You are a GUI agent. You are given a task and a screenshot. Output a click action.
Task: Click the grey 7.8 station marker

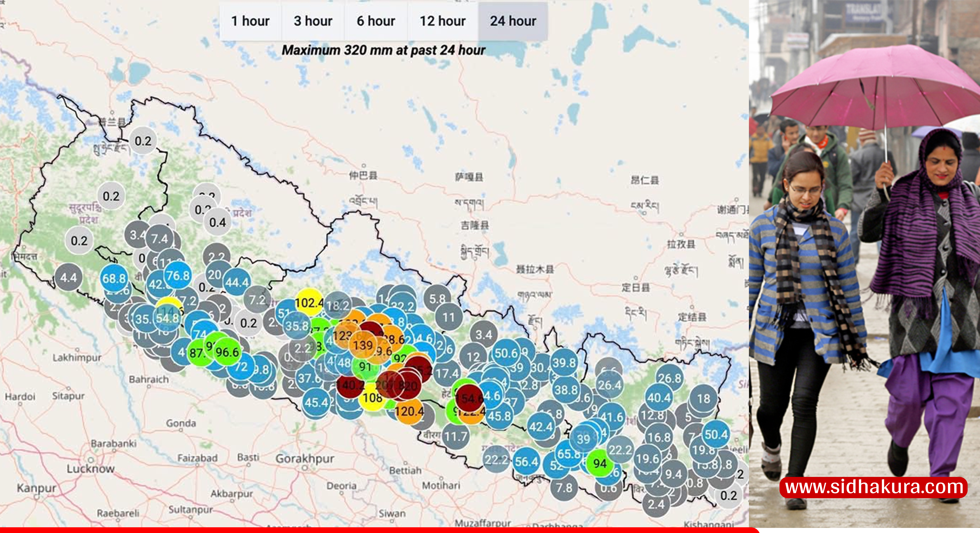pyautogui.click(x=564, y=487)
